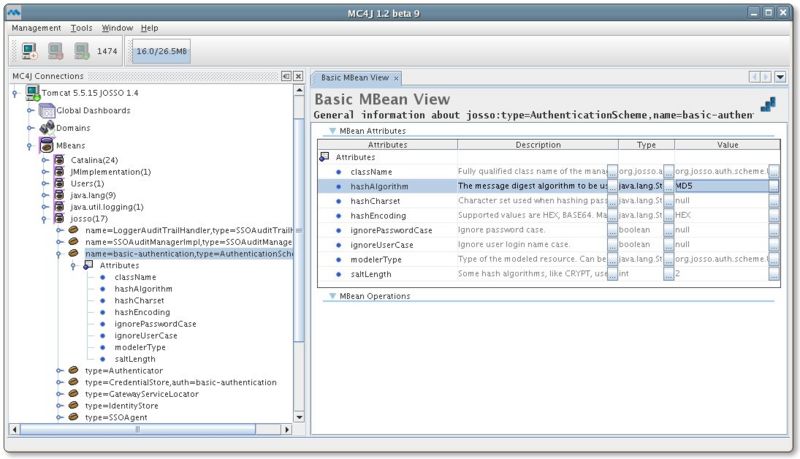Click the ellipsis button beside MD5 value

point(774,186)
